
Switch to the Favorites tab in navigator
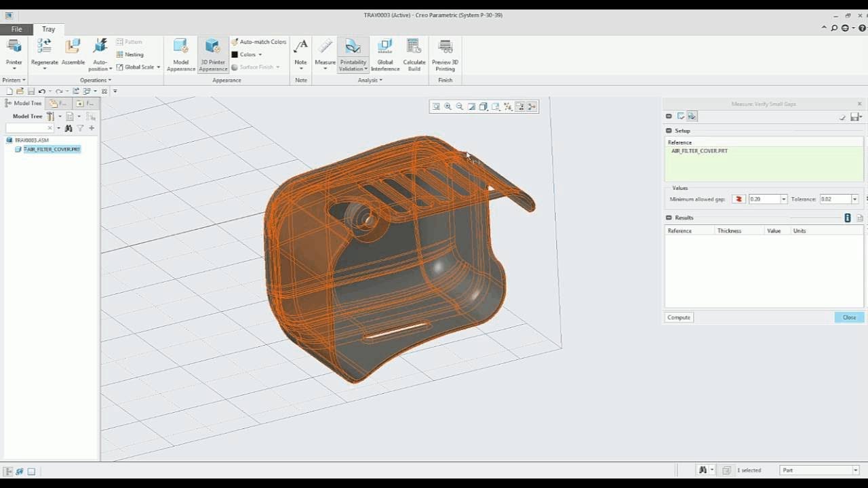85,103
